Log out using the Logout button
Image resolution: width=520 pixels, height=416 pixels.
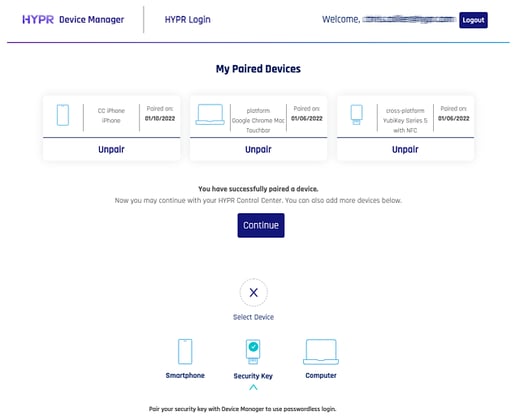coord(473,20)
